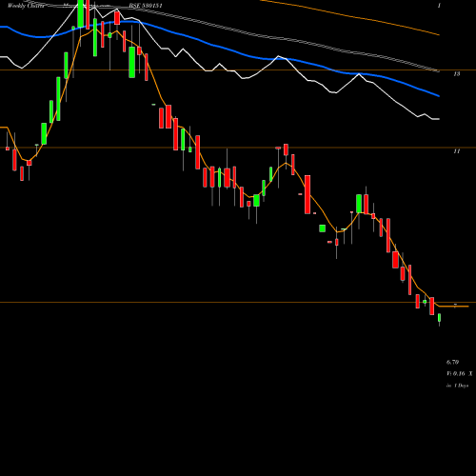Click the 'Weekly Charts' title text
The height and width of the screenshot is (476, 476).
[26, 6]
